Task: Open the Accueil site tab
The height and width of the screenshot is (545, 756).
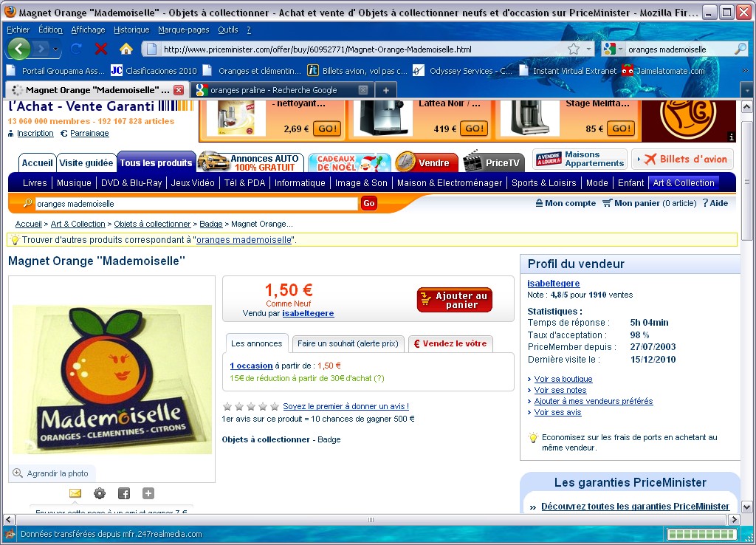Action: pyautogui.click(x=37, y=163)
